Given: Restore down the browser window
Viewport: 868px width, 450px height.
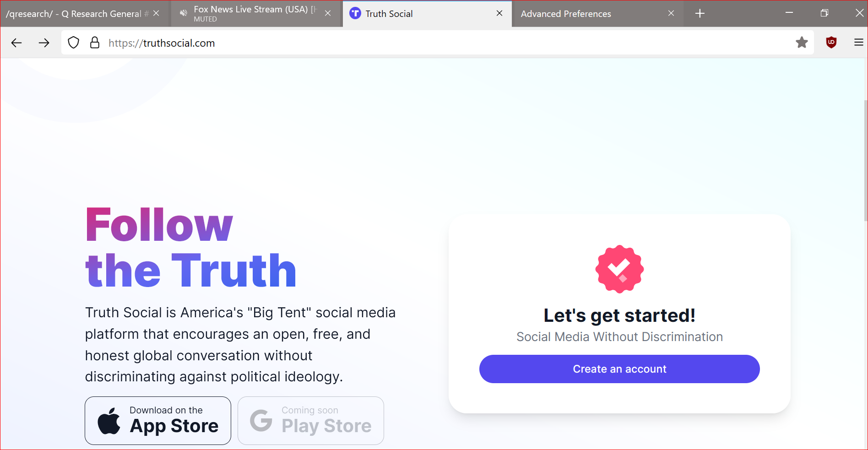Looking at the screenshot, I should (825, 13).
